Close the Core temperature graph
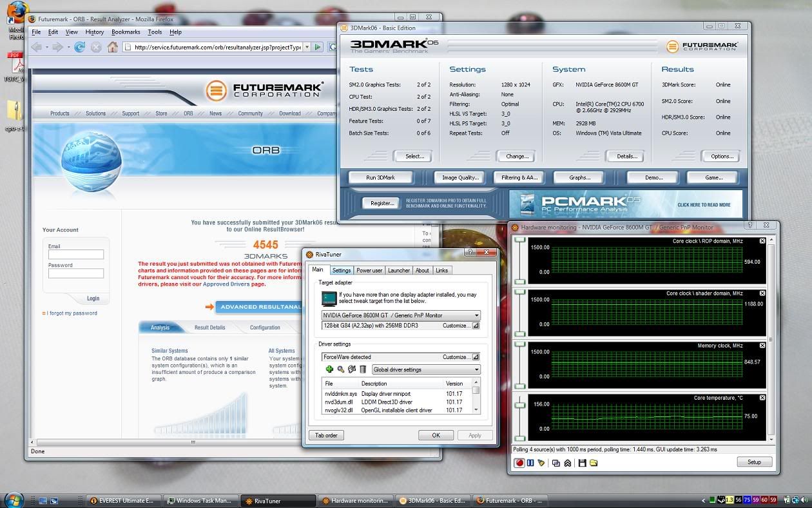The image size is (812, 508). tap(762, 398)
